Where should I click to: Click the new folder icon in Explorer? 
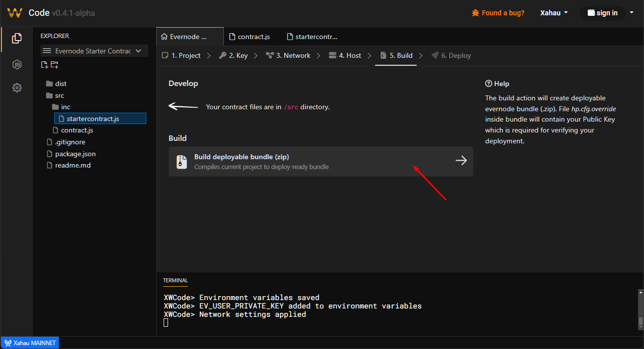[x=54, y=65]
